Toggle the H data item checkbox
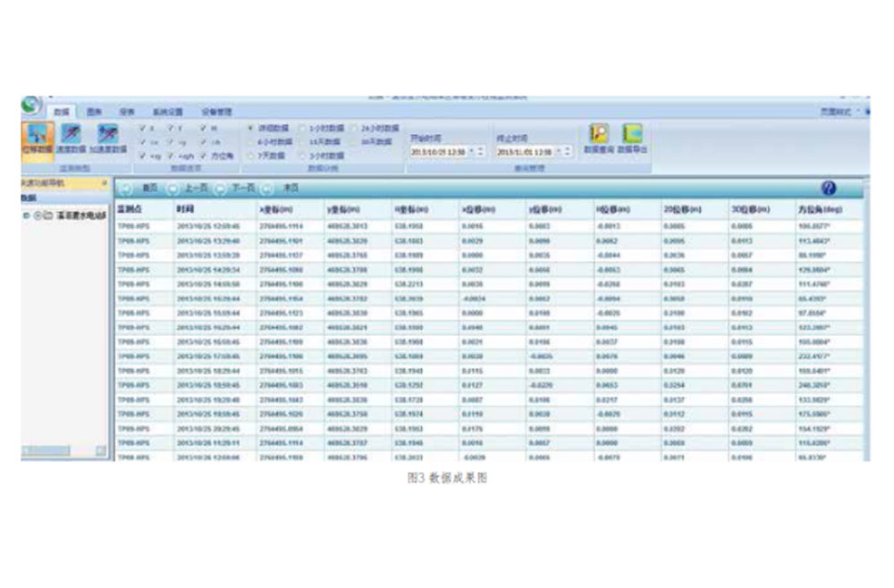Viewport: 894px width, 588px height. point(204,128)
